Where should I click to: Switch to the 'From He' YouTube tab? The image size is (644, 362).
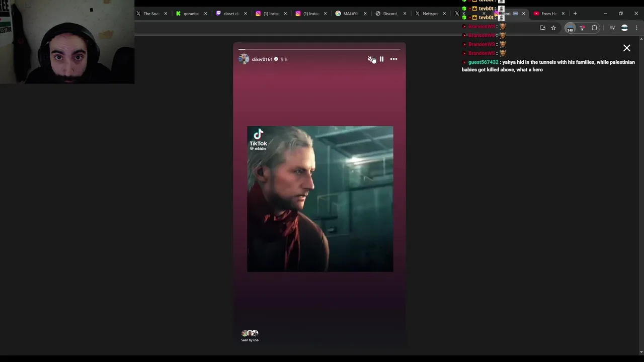coord(549,14)
